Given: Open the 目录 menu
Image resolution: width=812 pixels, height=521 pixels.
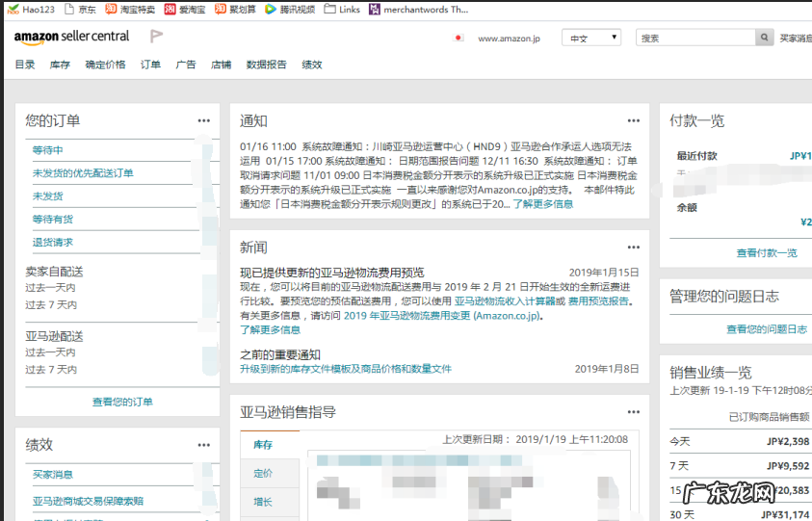Looking at the screenshot, I should click(25, 65).
